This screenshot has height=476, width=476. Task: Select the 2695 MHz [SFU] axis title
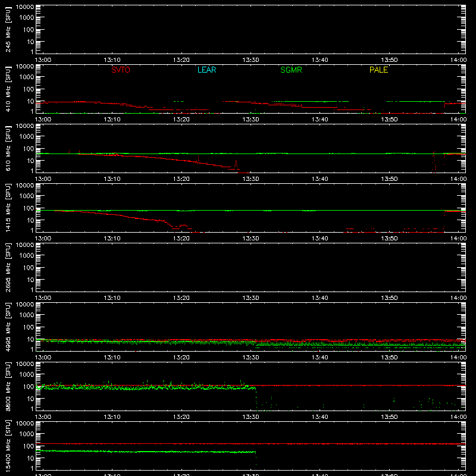(x=8, y=267)
